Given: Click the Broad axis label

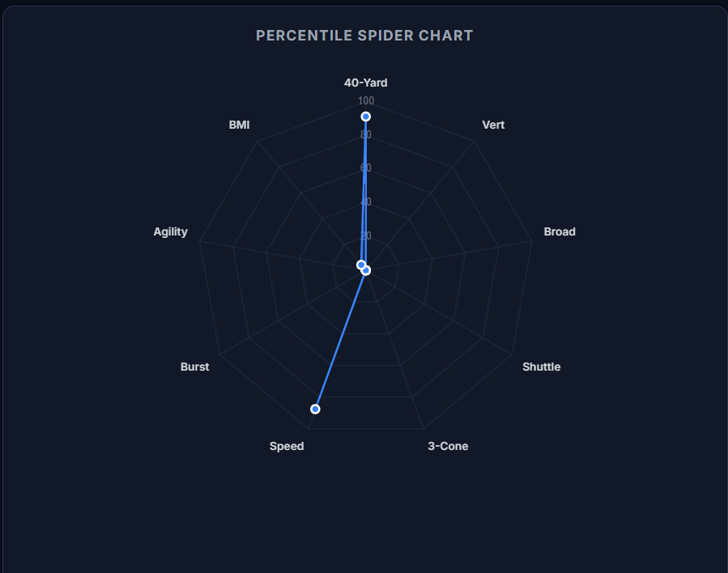Looking at the screenshot, I should 560,231.
